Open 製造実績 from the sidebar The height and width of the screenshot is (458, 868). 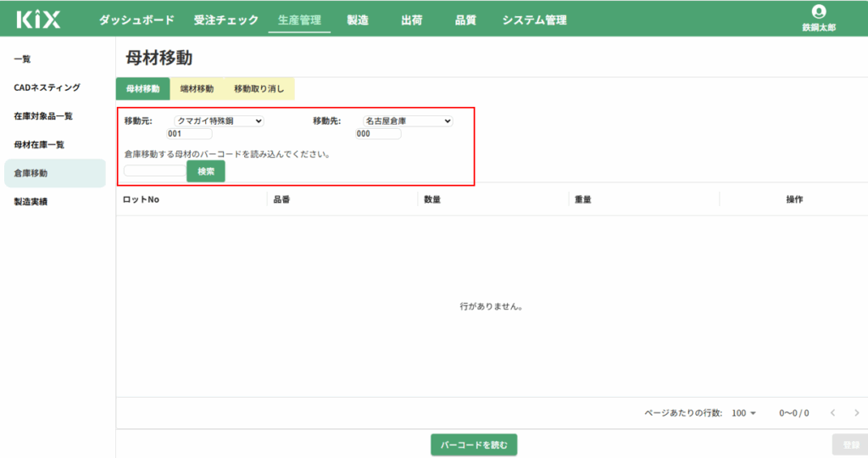pos(31,202)
